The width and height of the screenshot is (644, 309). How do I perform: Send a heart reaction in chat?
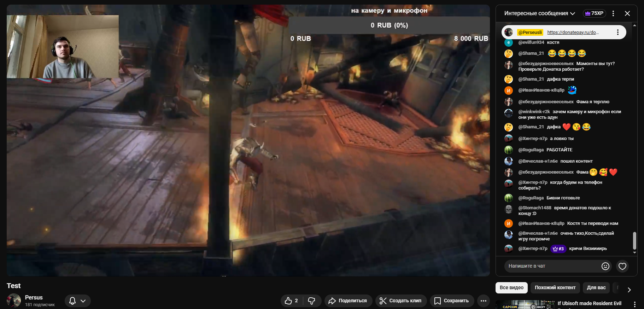click(622, 266)
